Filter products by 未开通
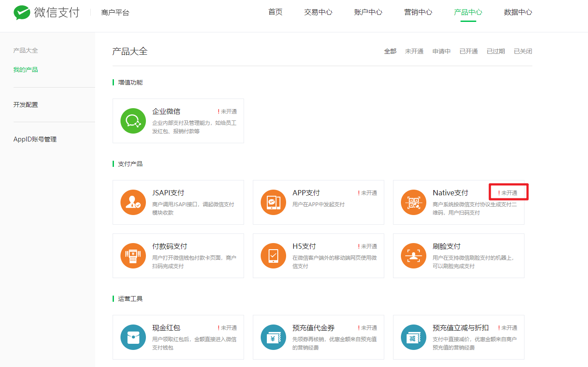 click(x=414, y=51)
